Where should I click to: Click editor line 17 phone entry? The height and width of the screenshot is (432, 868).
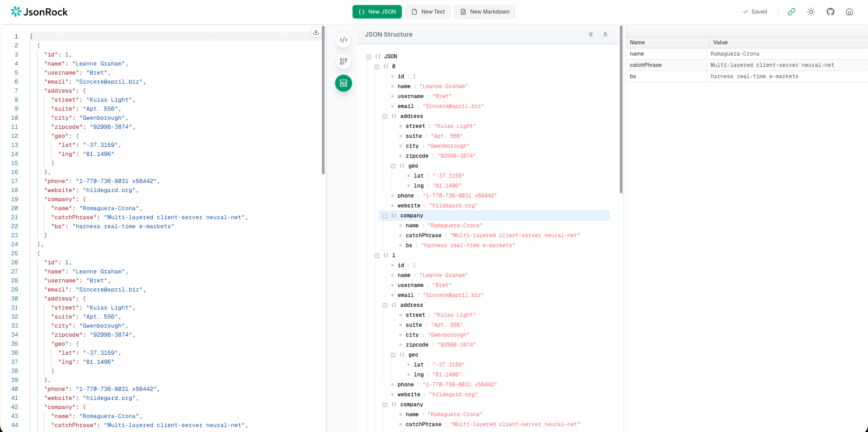point(102,181)
